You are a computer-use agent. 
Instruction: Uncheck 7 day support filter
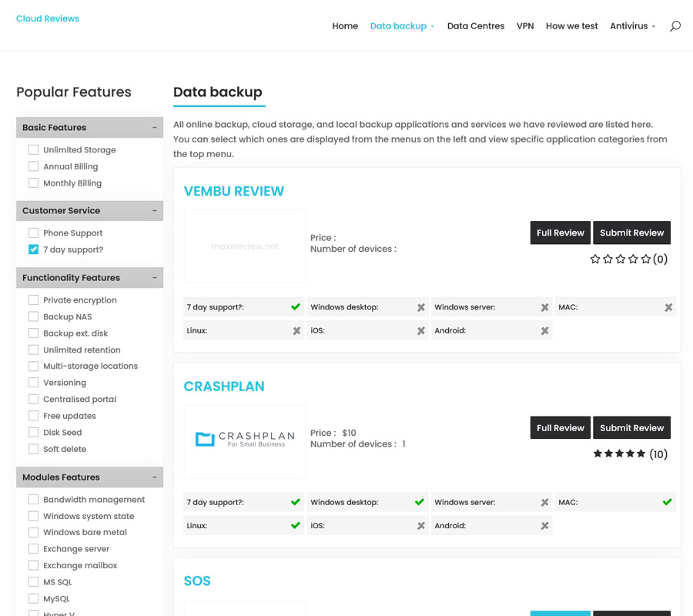pyautogui.click(x=33, y=249)
